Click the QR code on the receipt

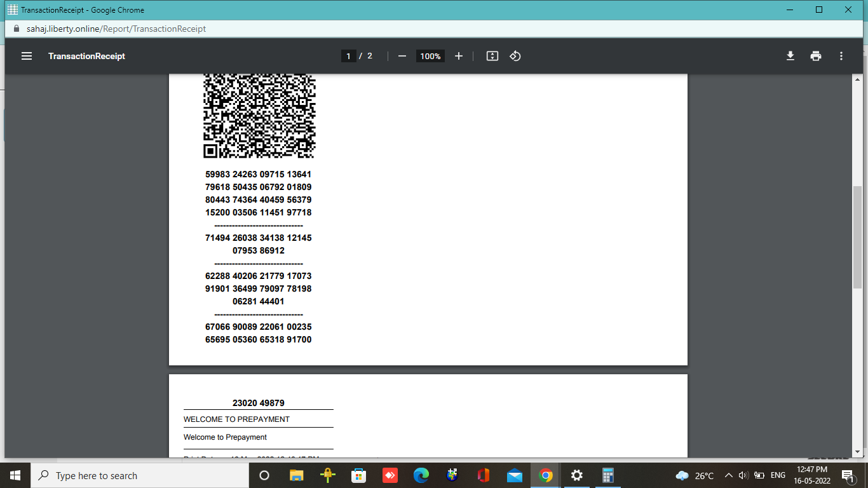click(259, 116)
